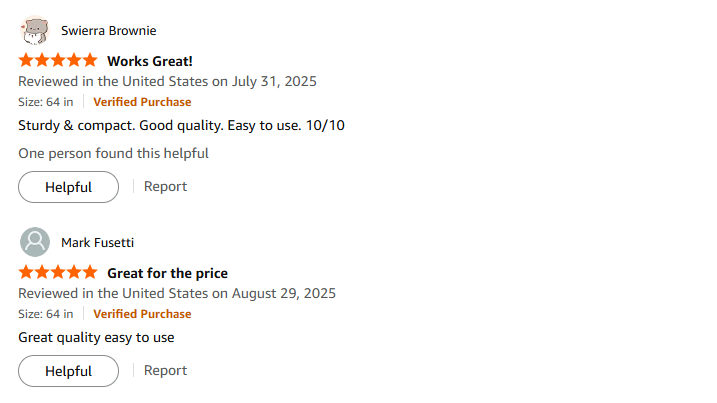717x403 pixels.
Task: Click the "Great quality easy to use" text
Action: pos(96,337)
